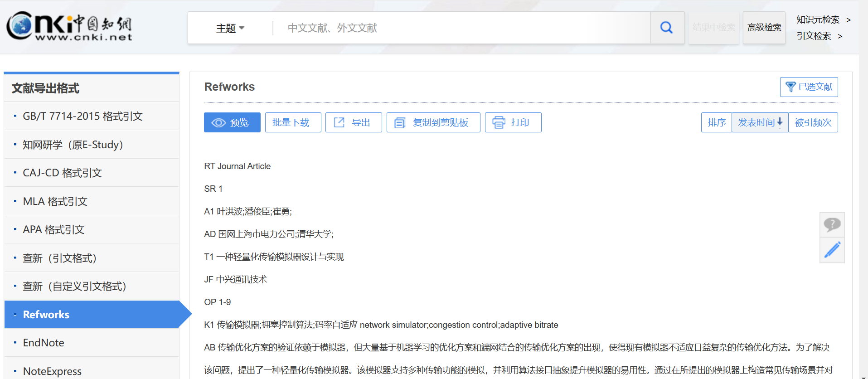Click the text 'OP 1-9'
The width and height of the screenshot is (868, 379).
(217, 302)
